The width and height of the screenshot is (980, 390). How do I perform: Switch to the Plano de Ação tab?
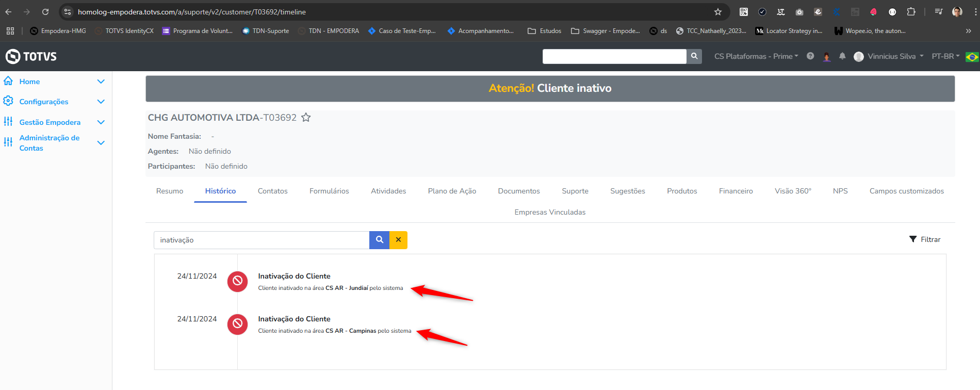452,191
